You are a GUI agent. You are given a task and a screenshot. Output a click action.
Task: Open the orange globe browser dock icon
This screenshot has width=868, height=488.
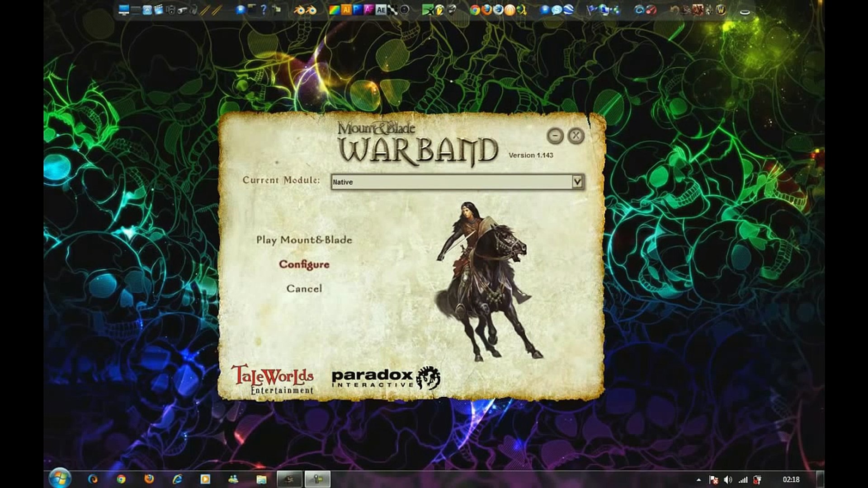click(x=509, y=9)
